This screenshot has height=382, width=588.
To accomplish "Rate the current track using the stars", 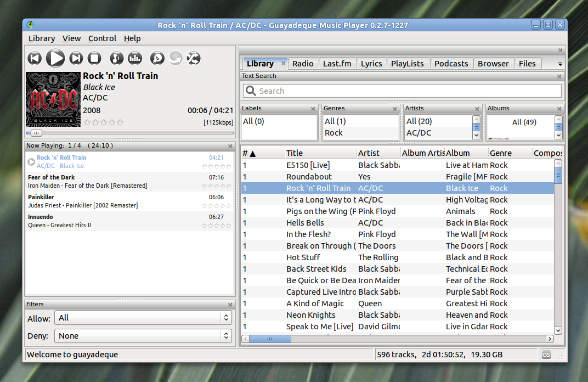I will coord(104,122).
